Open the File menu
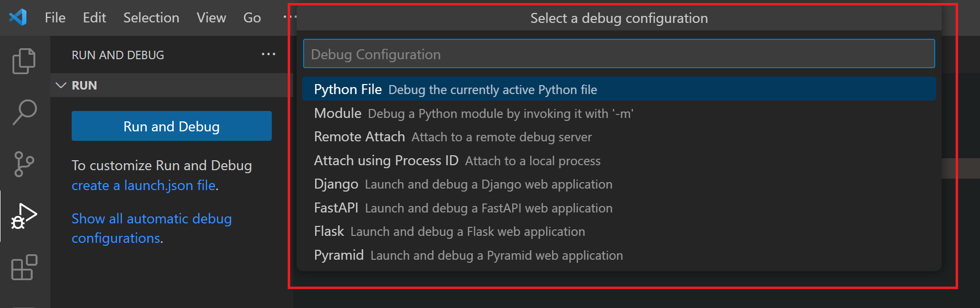This screenshot has height=308, width=980. [x=55, y=18]
